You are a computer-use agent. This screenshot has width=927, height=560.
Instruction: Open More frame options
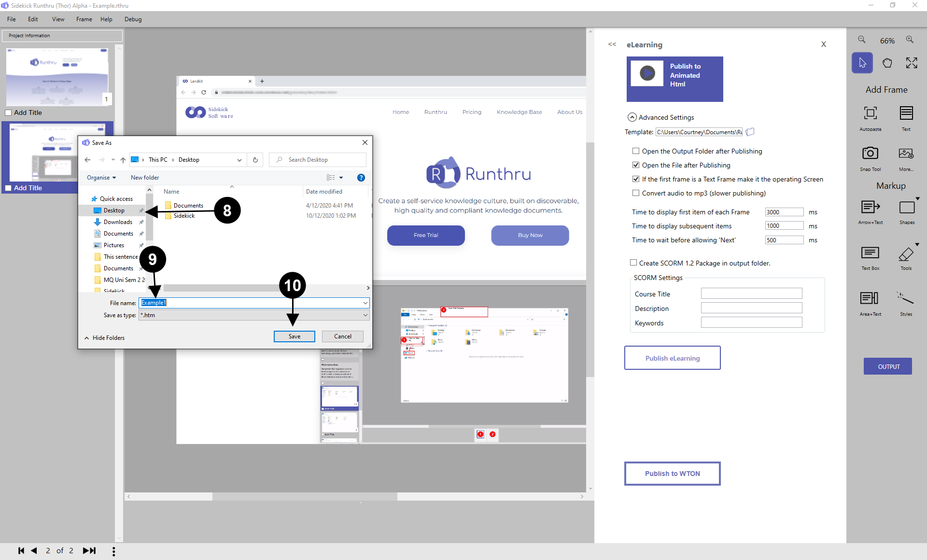[x=906, y=158]
